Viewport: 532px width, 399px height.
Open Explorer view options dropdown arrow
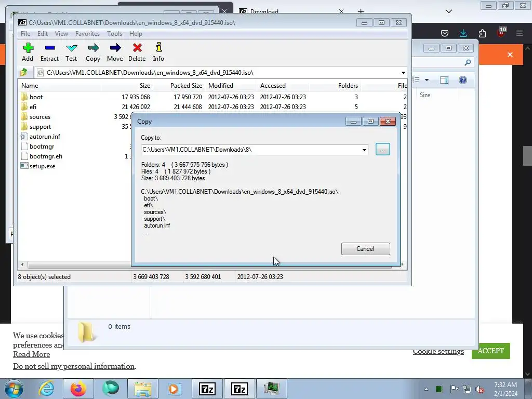(427, 80)
